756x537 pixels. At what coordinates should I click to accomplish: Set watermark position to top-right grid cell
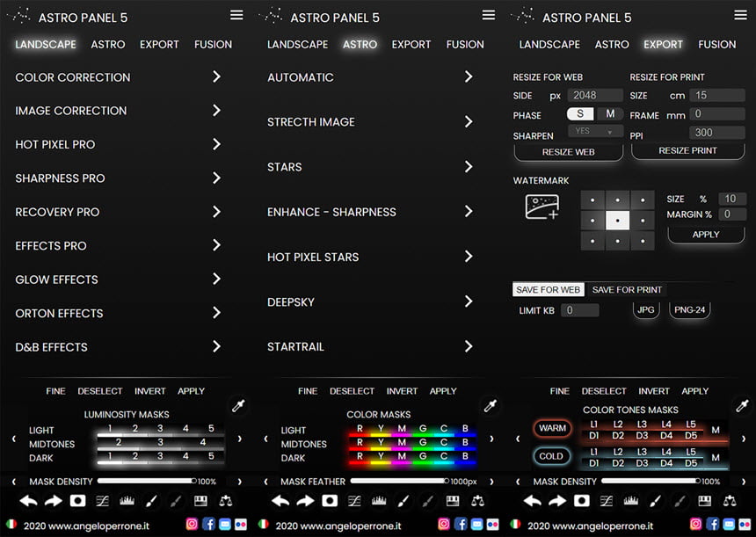[x=643, y=200]
